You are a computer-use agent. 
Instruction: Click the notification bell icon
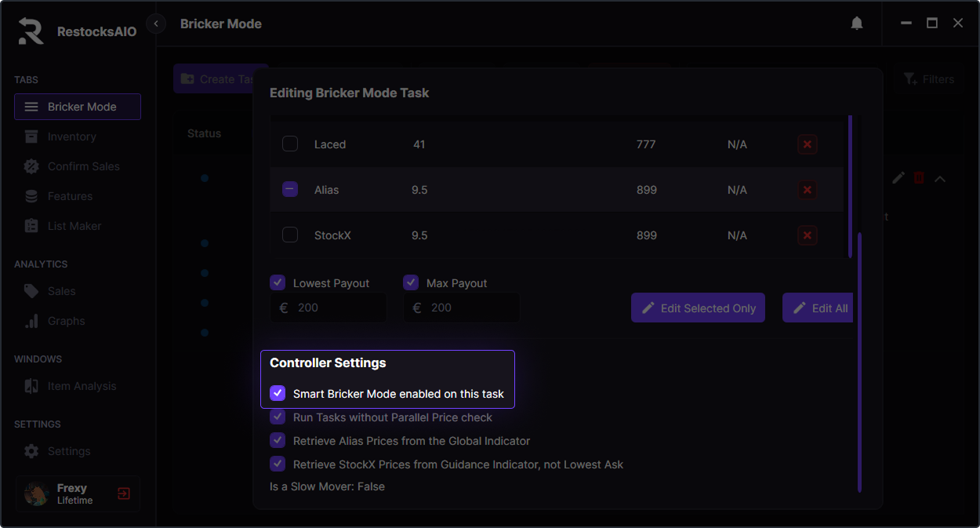[x=857, y=24]
